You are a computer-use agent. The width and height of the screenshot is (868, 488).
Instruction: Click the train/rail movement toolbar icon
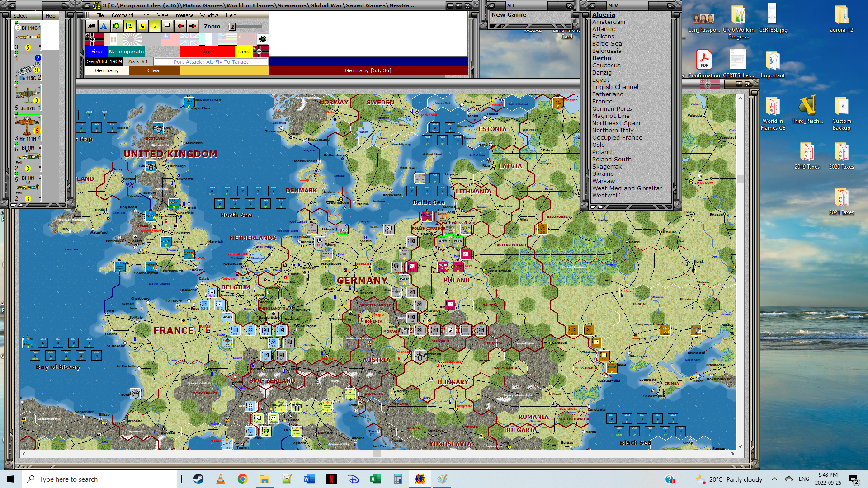(92, 26)
